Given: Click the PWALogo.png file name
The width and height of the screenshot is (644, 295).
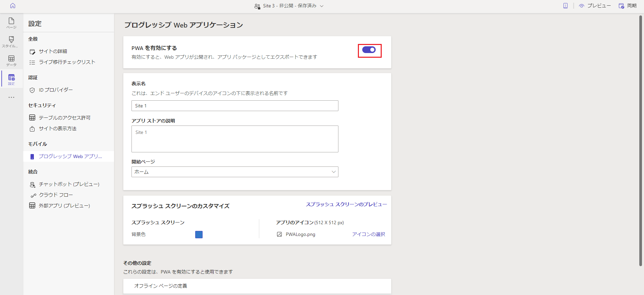Looking at the screenshot, I should [301, 234].
